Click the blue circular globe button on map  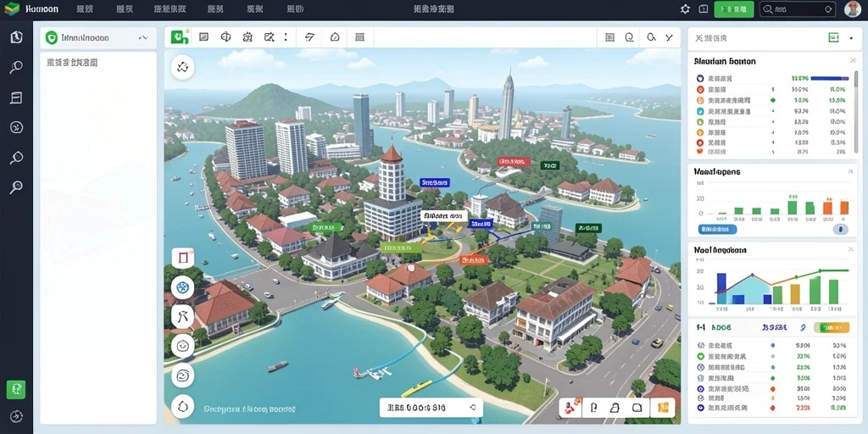pos(183,287)
